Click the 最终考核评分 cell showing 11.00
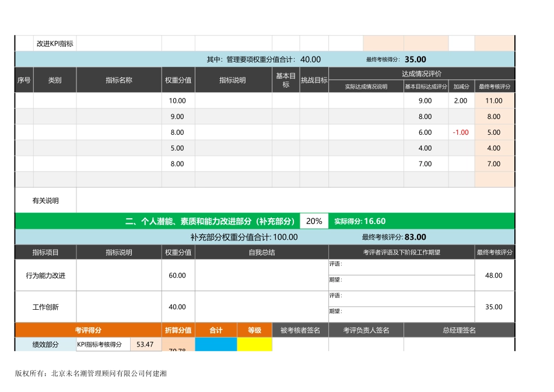The image size is (554, 392). tap(493, 100)
